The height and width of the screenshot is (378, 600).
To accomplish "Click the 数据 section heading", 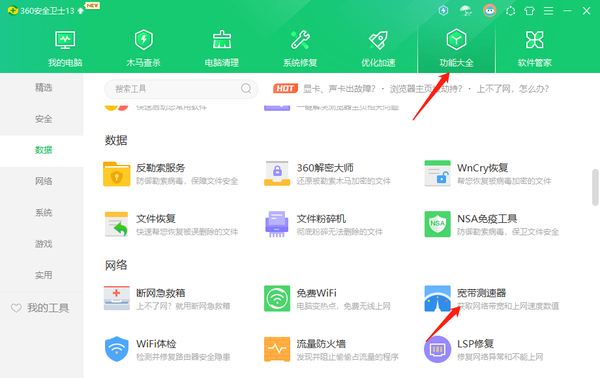I will coord(116,140).
